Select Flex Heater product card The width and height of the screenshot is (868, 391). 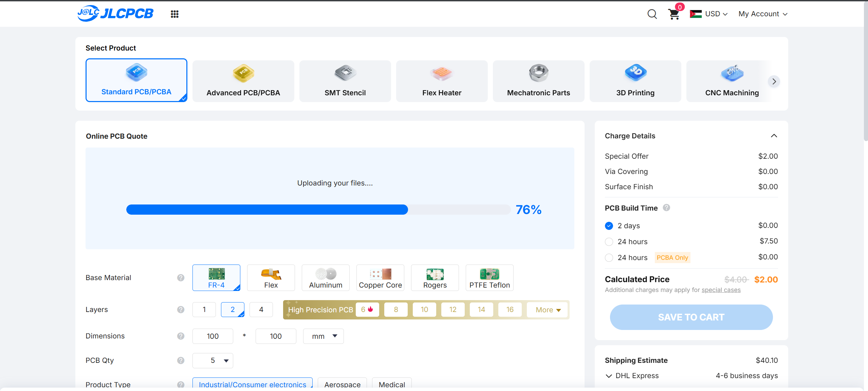click(x=442, y=81)
